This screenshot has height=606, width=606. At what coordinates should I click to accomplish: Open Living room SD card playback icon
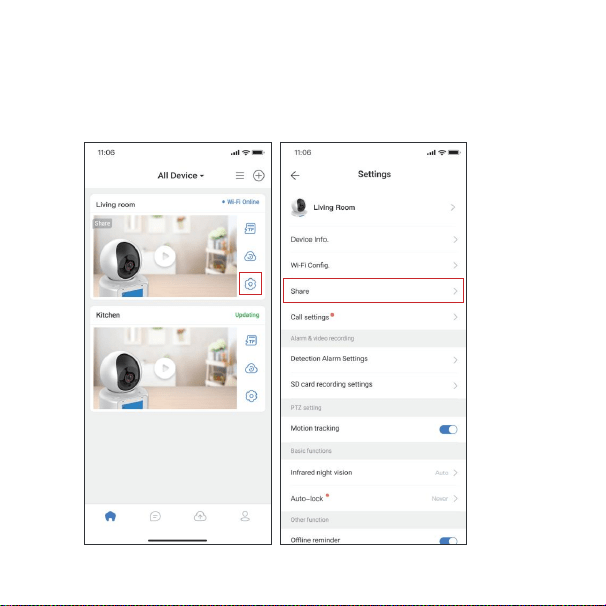250,228
